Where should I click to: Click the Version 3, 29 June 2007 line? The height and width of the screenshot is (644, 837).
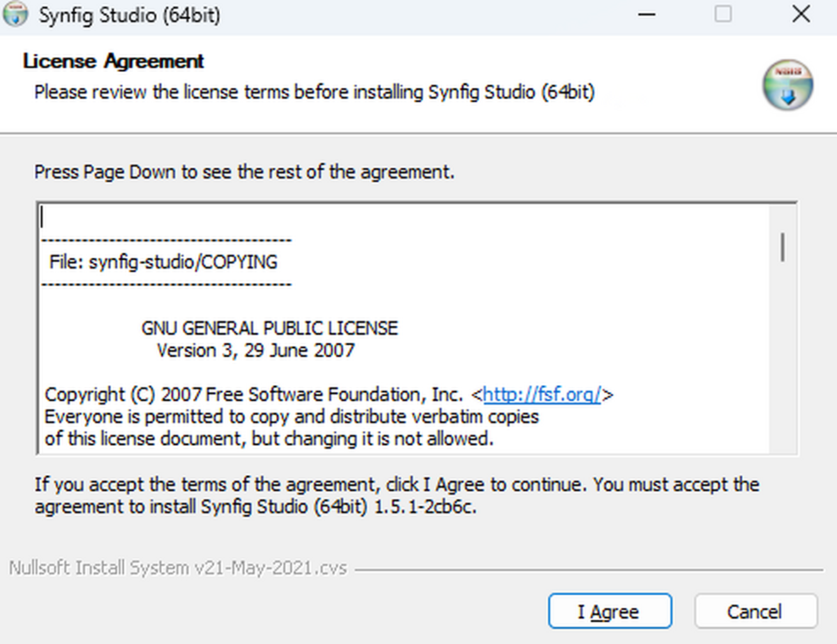click(x=255, y=350)
